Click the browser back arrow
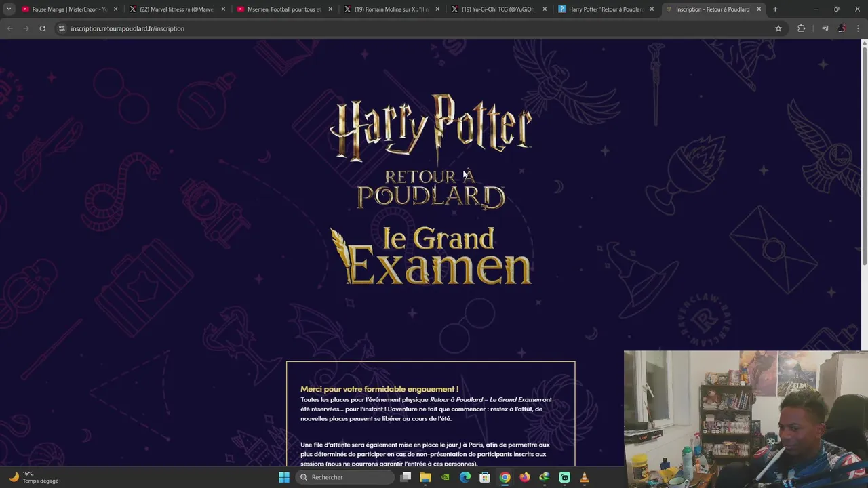The height and width of the screenshot is (488, 868). pyautogui.click(x=9, y=28)
